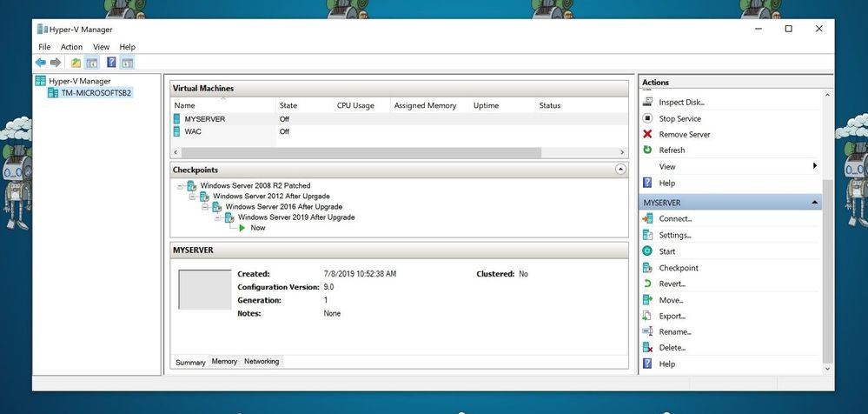Click the red X Remove Server icon
The height and width of the screenshot is (414, 868).
pos(647,134)
